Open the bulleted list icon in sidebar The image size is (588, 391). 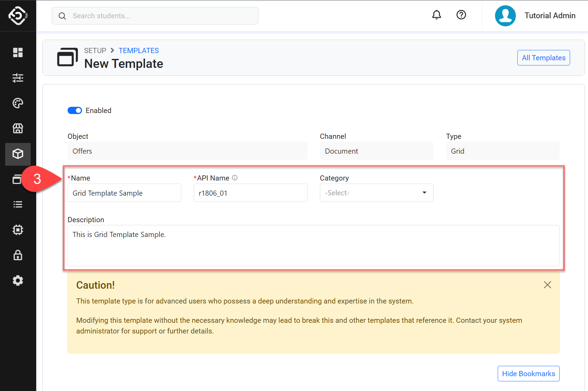pyautogui.click(x=18, y=205)
